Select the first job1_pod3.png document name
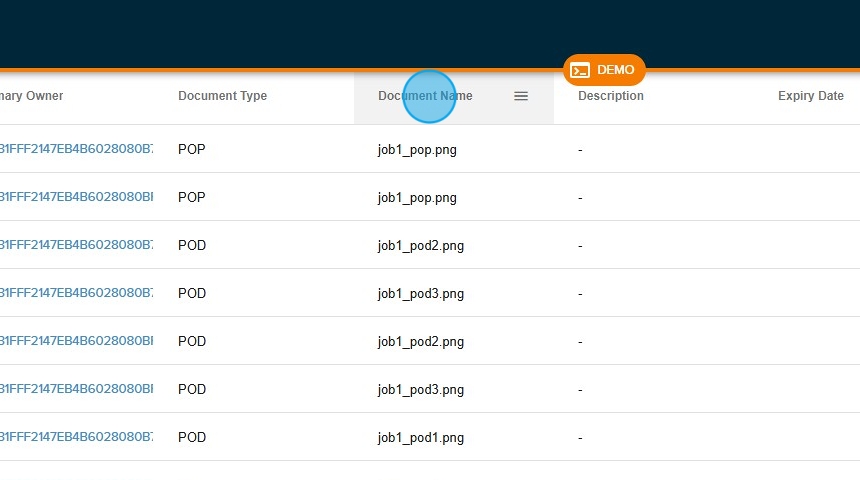This screenshot has width=860, height=480. (420, 293)
